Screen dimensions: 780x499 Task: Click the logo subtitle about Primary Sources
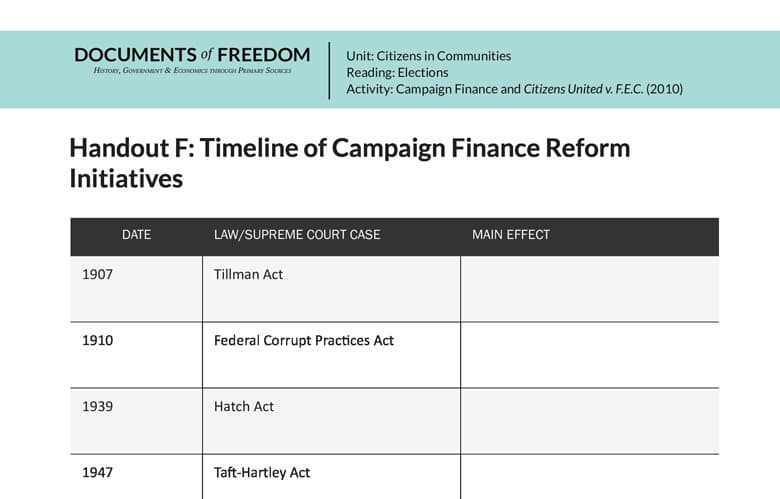click(193, 71)
